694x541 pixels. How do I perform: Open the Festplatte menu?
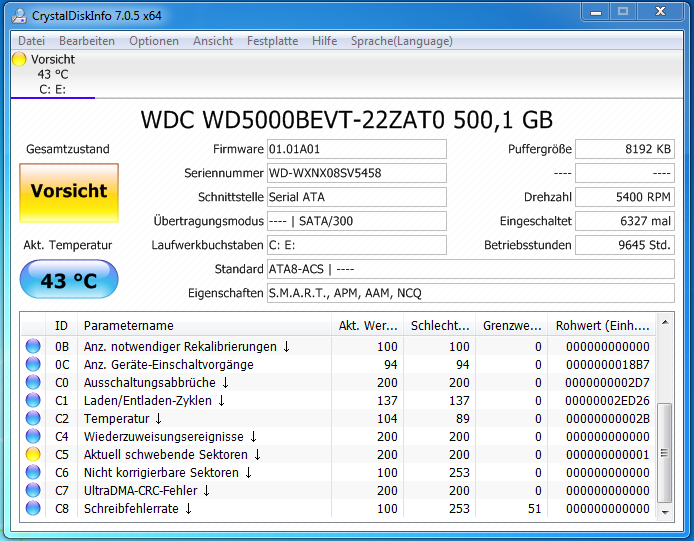272,41
